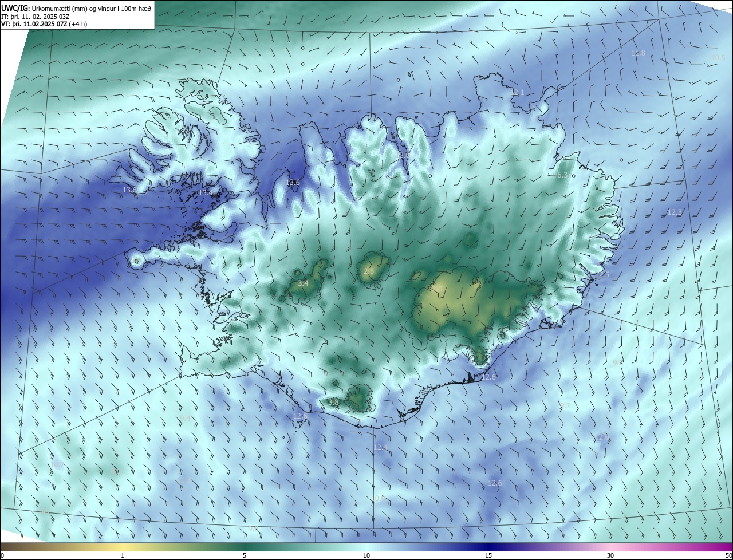Click the "10.5" value label on the map
Screen dimensions: 733x560
tap(718, 58)
